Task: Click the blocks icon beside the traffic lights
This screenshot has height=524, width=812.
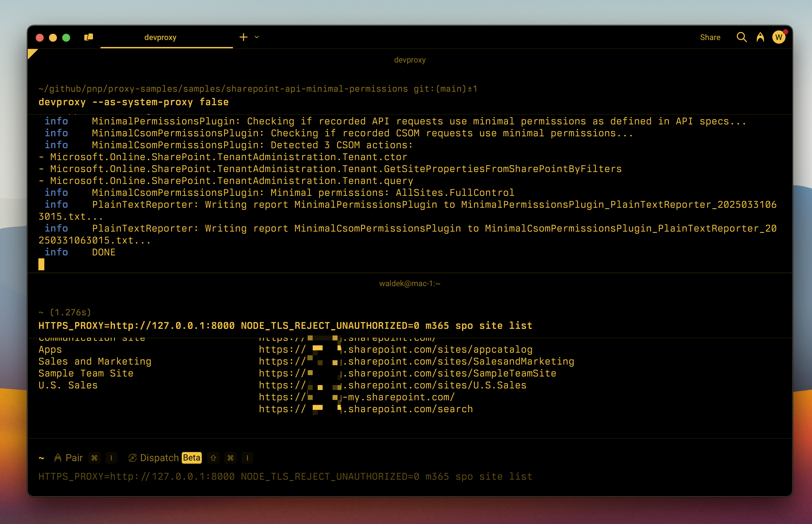Action: click(88, 37)
